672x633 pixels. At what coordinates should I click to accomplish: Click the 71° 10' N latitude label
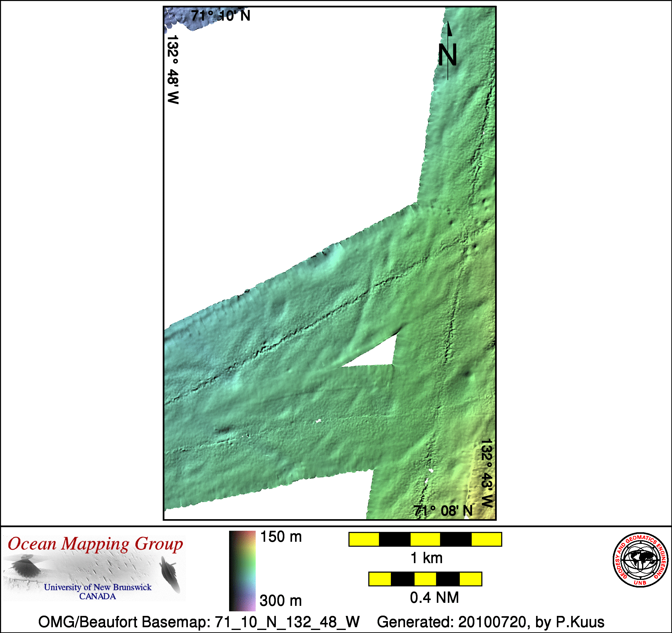click(x=221, y=16)
